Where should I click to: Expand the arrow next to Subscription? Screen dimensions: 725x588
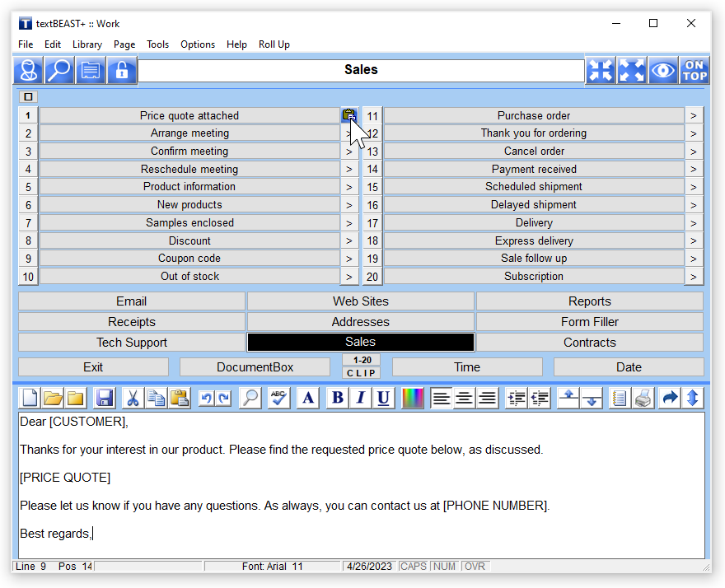pyautogui.click(x=694, y=277)
